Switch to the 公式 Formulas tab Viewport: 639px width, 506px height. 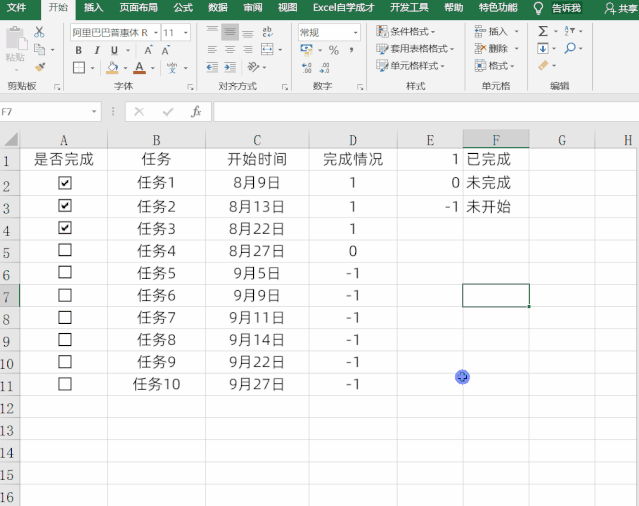pos(183,8)
